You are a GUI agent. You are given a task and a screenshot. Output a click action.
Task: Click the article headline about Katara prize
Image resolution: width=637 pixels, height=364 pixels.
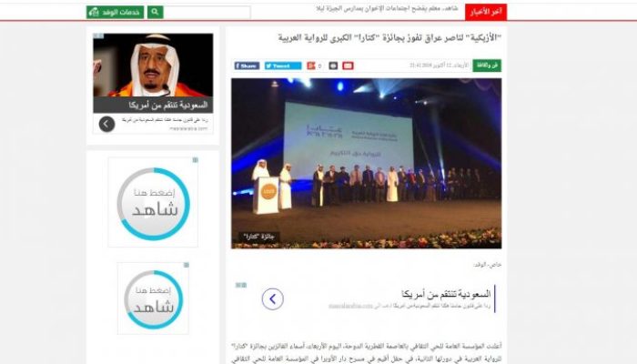(390, 38)
